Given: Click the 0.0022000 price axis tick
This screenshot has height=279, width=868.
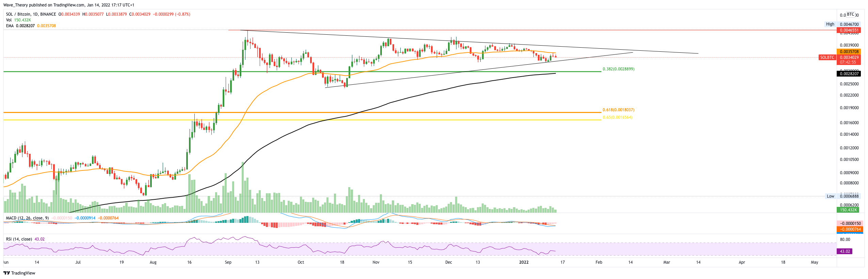Looking at the screenshot, I should (849, 95).
